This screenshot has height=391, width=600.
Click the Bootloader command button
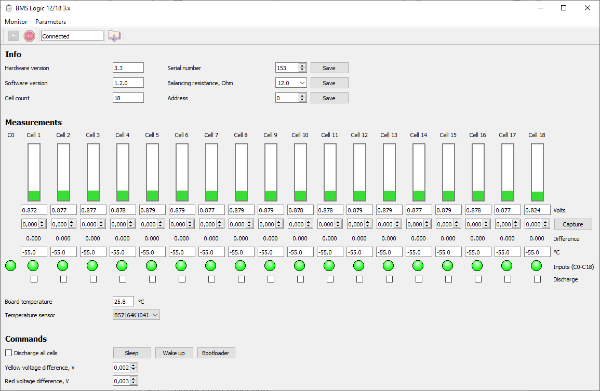pyautogui.click(x=216, y=353)
